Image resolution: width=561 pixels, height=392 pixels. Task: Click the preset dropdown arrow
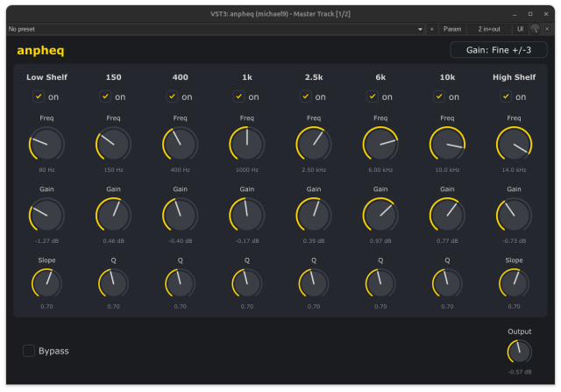tap(420, 29)
